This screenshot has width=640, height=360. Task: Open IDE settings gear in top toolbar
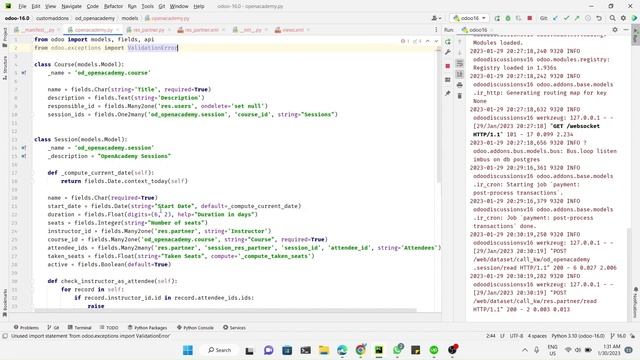click(x=623, y=18)
